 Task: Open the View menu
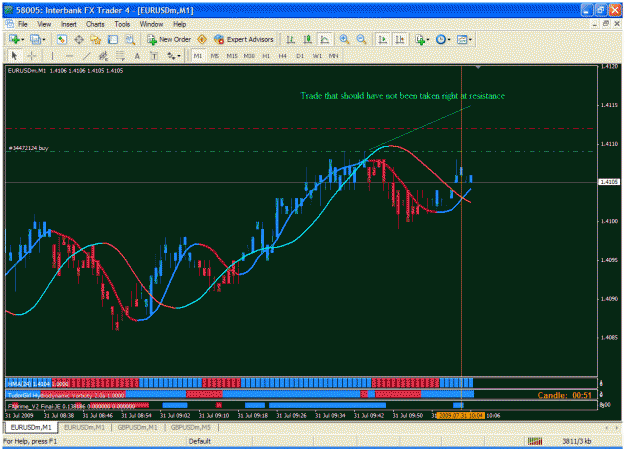tap(44, 24)
